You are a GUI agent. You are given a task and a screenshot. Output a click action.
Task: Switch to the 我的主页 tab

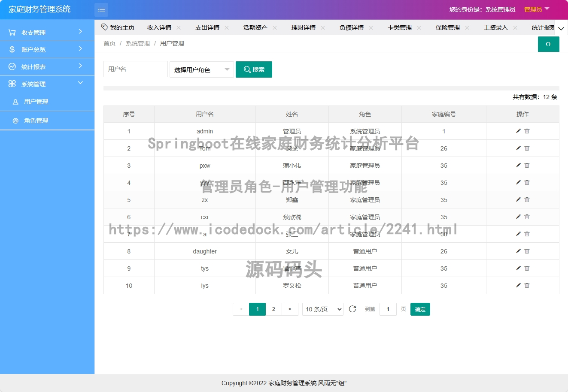click(118, 27)
